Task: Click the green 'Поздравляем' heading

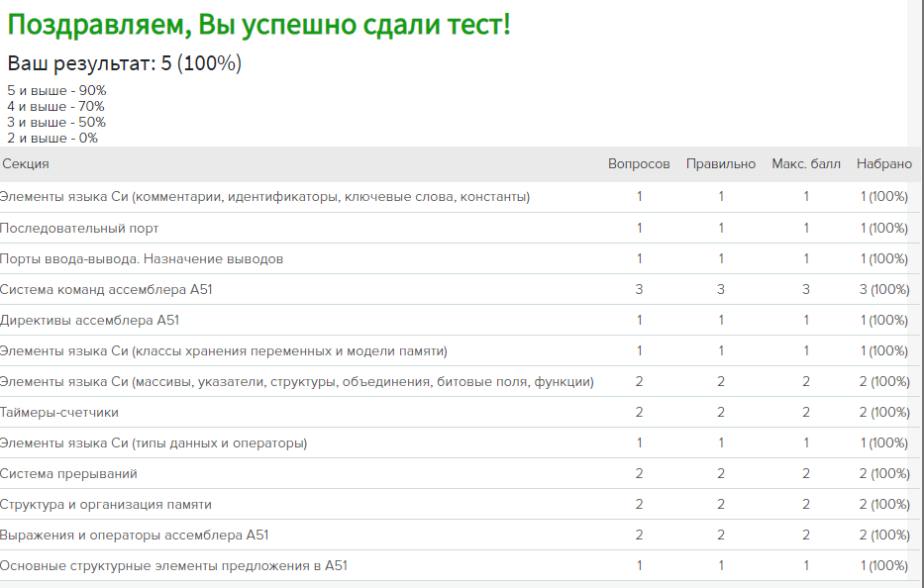Action: pos(258,26)
